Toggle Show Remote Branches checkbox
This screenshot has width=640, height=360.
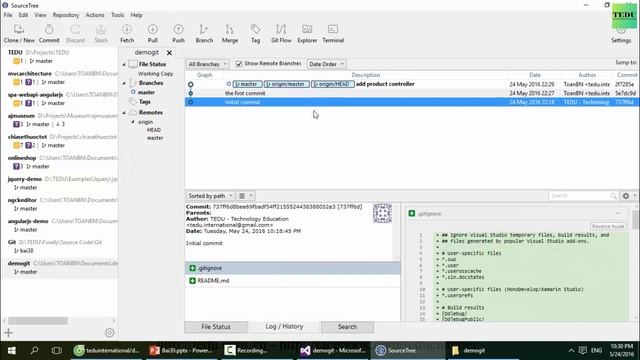tap(239, 64)
